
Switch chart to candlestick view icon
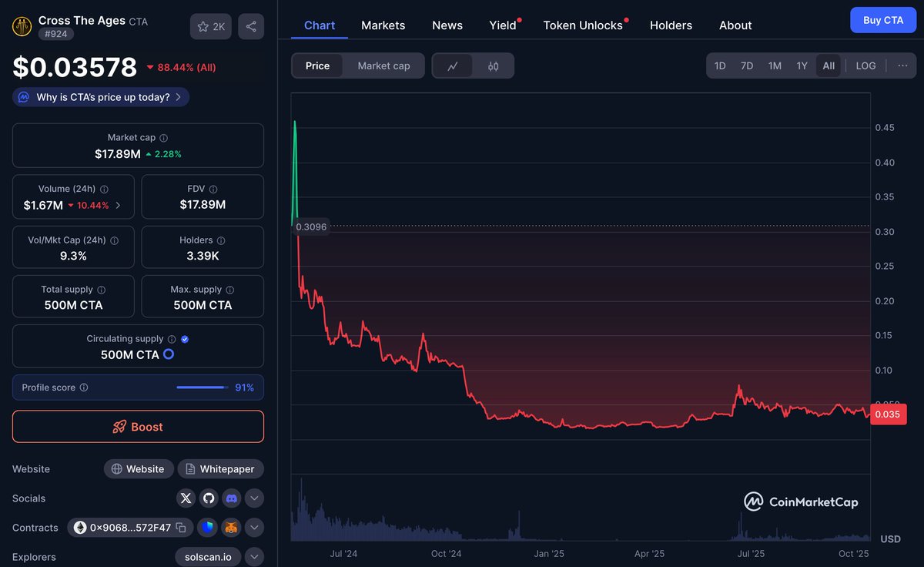[x=493, y=65]
